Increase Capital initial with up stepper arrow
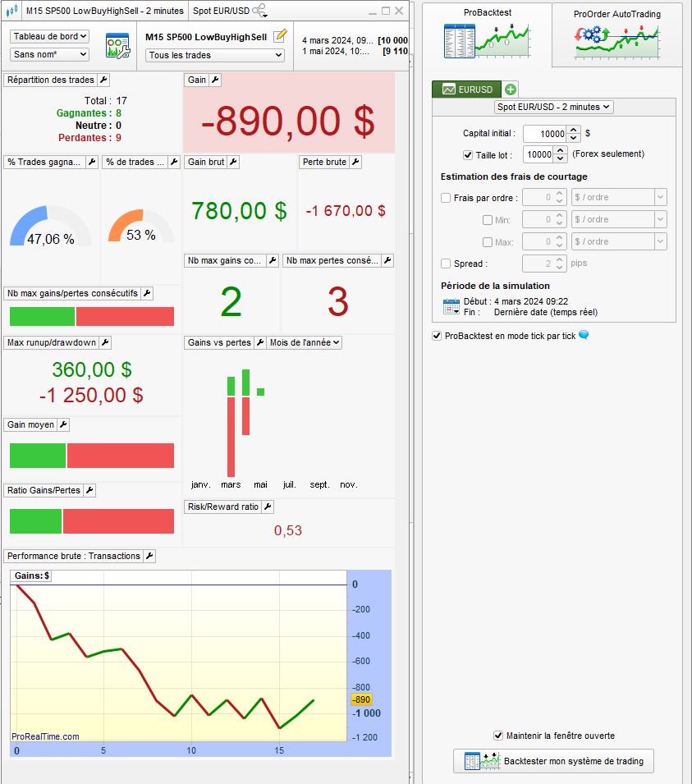This screenshot has height=784, width=692. tap(574, 130)
